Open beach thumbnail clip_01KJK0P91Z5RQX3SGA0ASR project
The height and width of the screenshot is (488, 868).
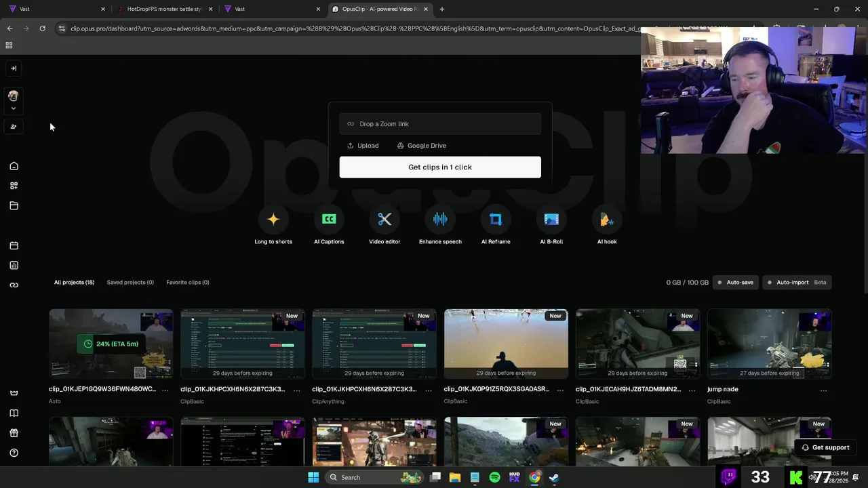click(506, 344)
